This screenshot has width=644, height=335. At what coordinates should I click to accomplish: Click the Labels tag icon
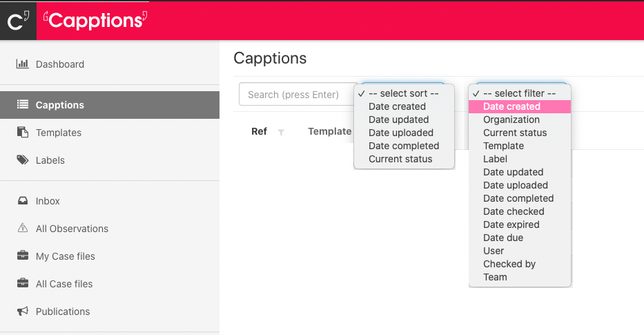point(23,160)
